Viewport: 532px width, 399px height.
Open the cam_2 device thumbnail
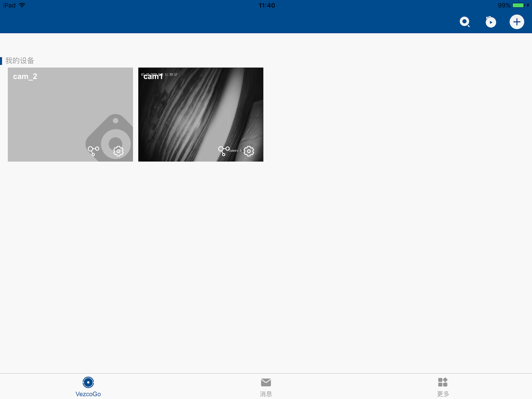70,115
